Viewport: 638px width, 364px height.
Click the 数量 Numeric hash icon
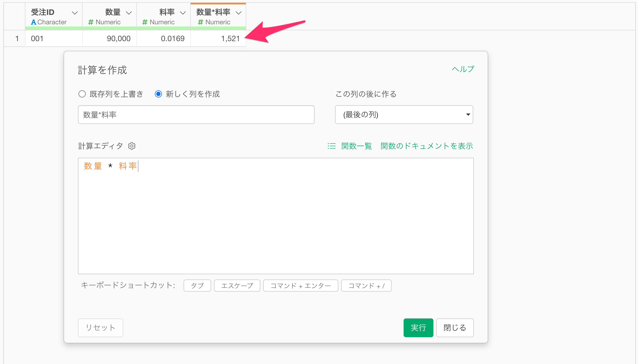coord(91,22)
